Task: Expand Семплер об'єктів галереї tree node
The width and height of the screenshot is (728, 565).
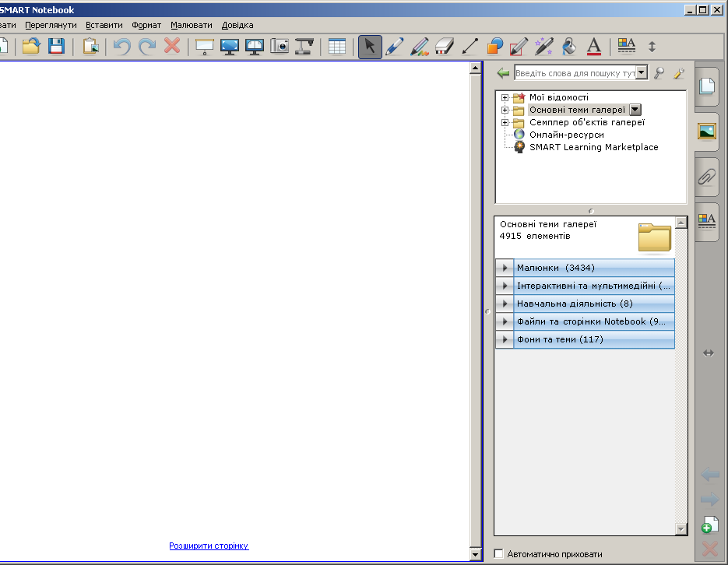Action: coord(505,122)
